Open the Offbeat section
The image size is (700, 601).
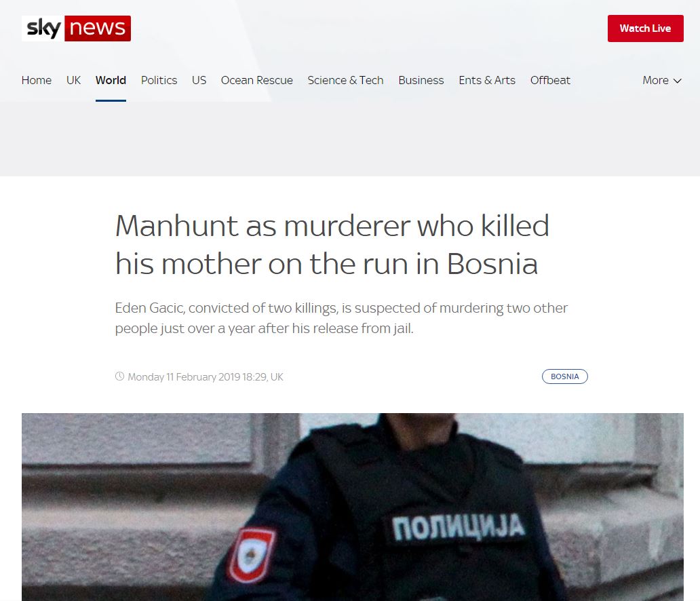pos(550,80)
